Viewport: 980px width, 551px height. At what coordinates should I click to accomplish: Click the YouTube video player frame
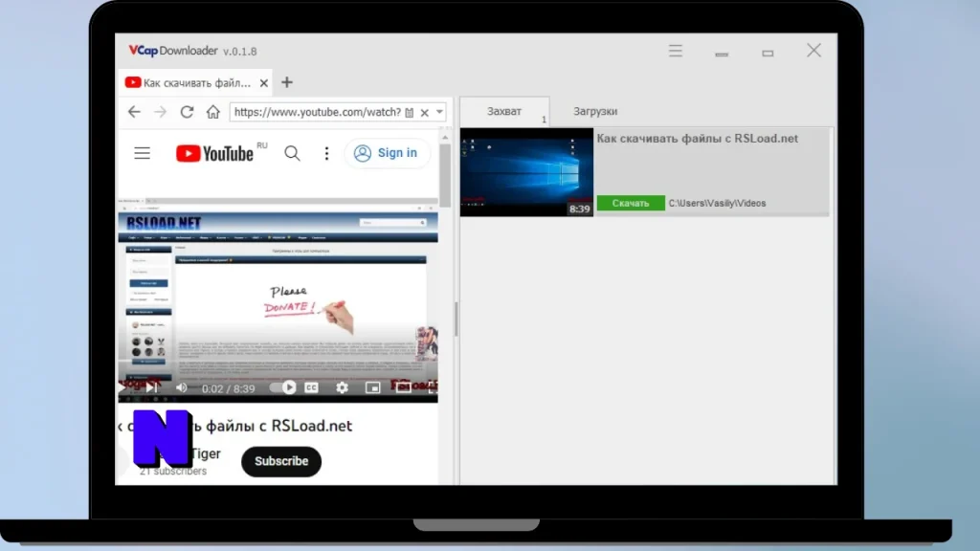[x=278, y=299]
